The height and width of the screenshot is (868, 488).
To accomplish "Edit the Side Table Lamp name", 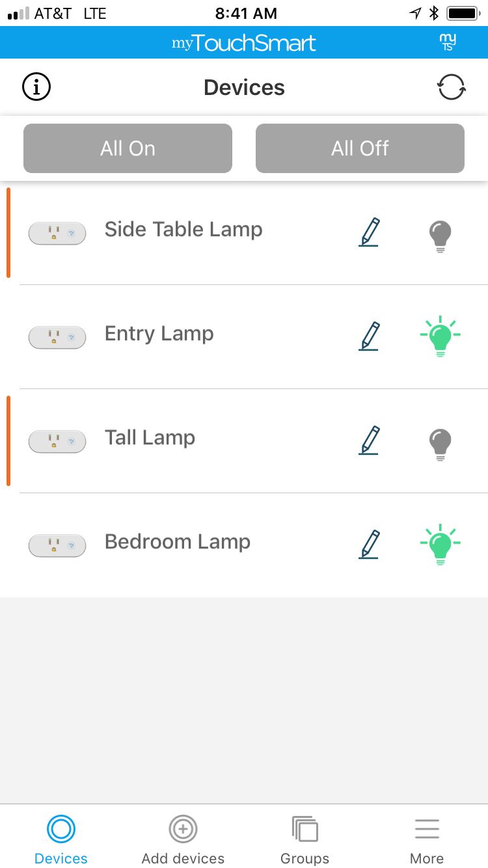I will [x=369, y=232].
